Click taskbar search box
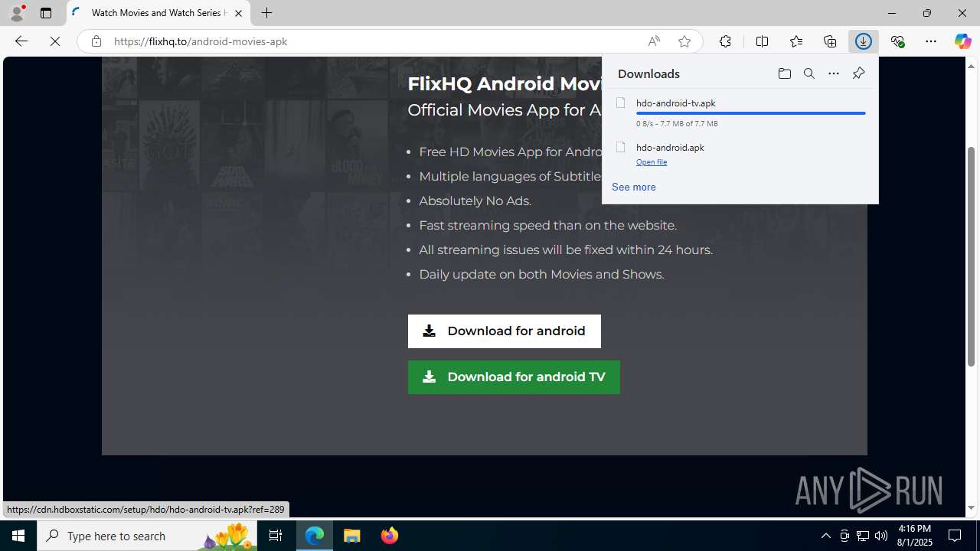This screenshot has height=551, width=980. 147,536
